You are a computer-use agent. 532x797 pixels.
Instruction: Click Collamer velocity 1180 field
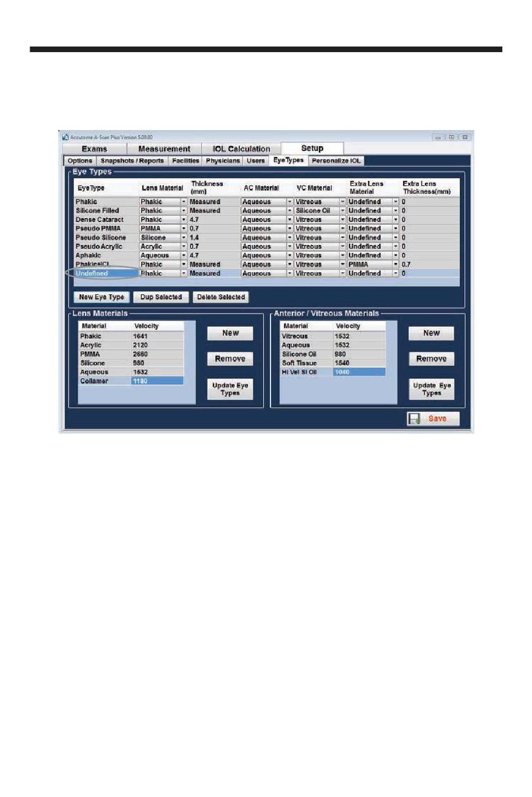coord(157,381)
